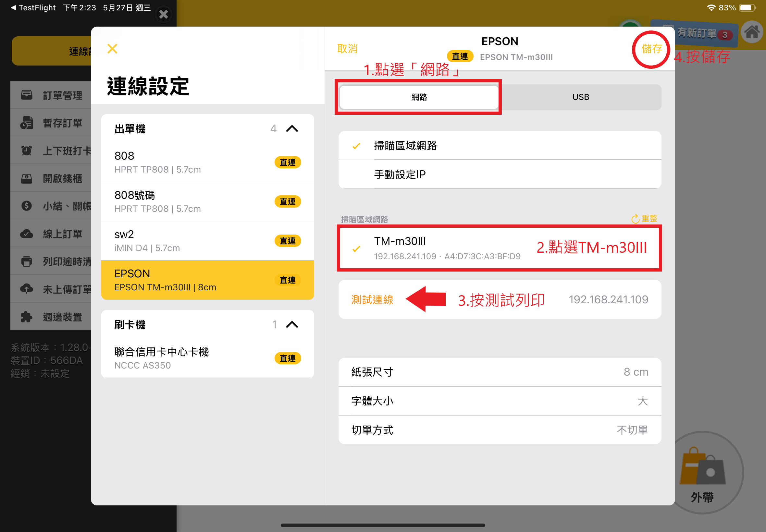Tap the 直連 badge on the sw2 row
The height and width of the screenshot is (532, 766).
[x=288, y=241]
